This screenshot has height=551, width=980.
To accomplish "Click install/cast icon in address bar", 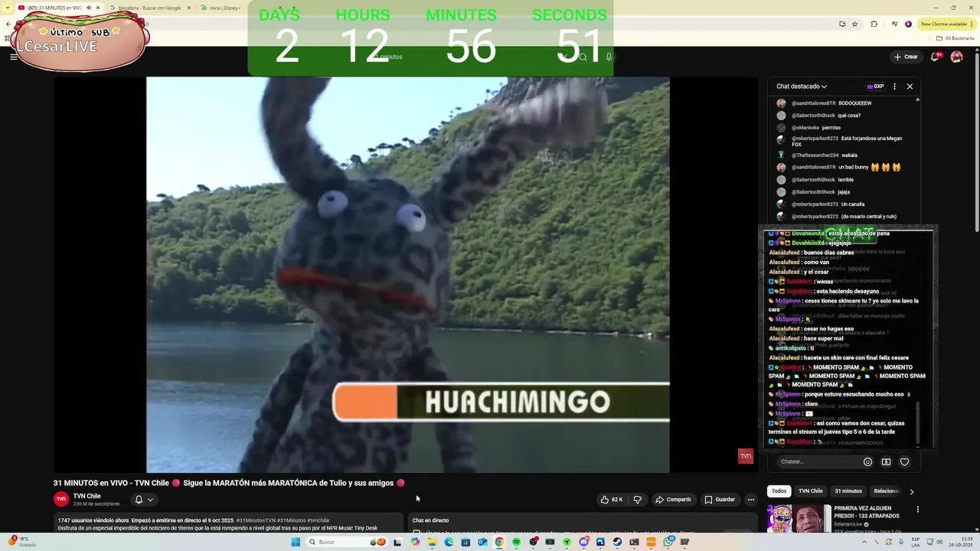I will click(x=842, y=24).
